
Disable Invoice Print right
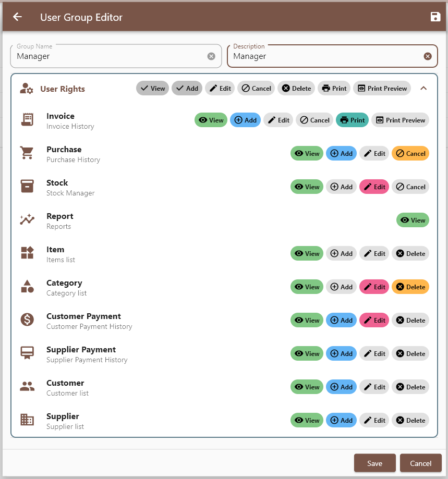[x=353, y=120]
